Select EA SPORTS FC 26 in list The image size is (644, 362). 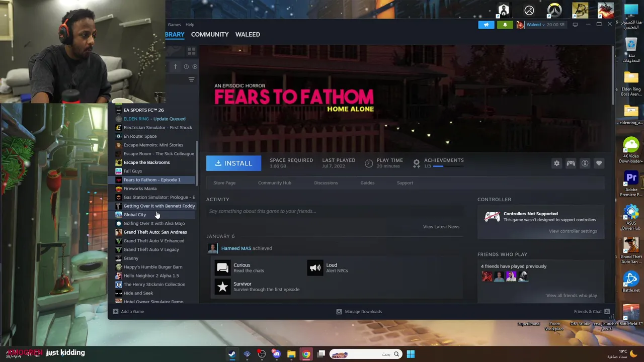pyautogui.click(x=155, y=110)
